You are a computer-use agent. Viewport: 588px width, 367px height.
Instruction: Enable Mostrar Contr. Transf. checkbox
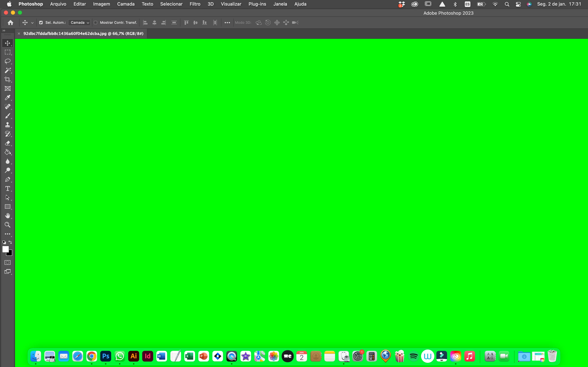tap(96, 23)
